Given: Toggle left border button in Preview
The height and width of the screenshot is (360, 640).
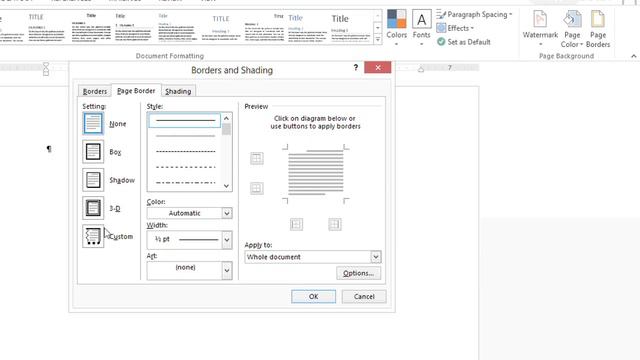Looking at the screenshot, I should pyautogui.click(x=296, y=224).
